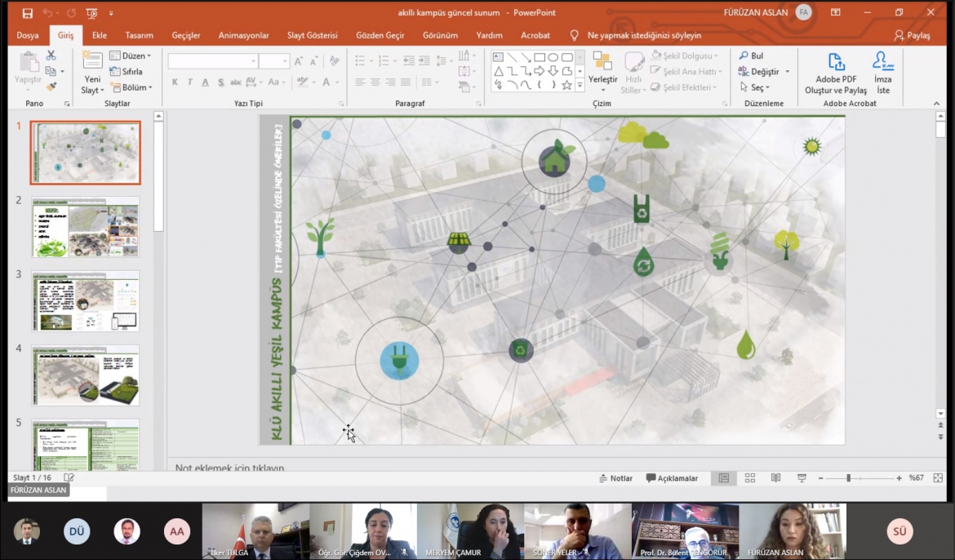Open the font size combo box

[273, 61]
